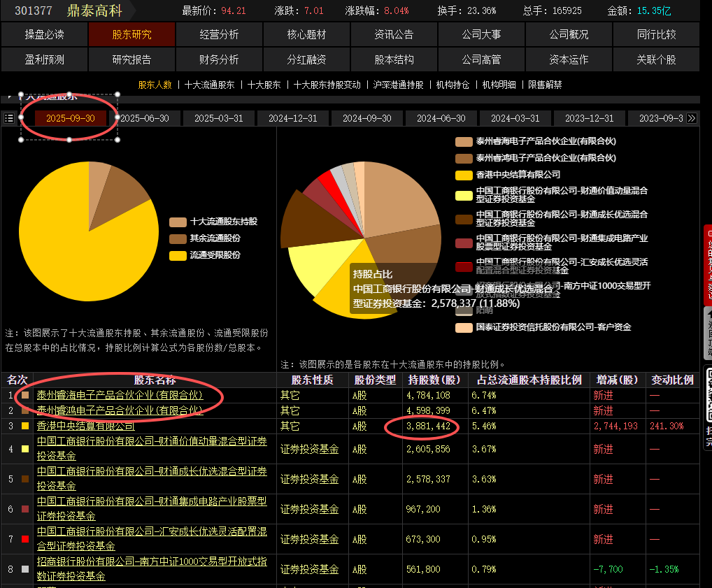This screenshot has width=712, height=588.
Task: Click 其余流通股份 legend swatch
Action: [178, 239]
